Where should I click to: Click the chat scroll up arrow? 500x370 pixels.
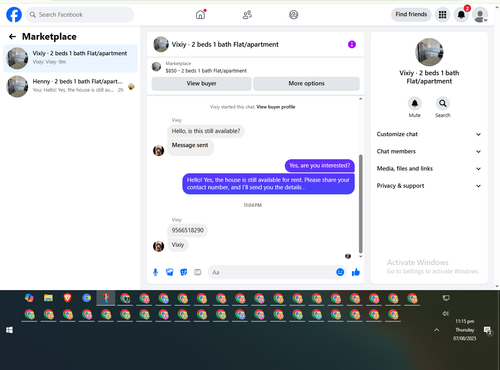tap(360, 99)
